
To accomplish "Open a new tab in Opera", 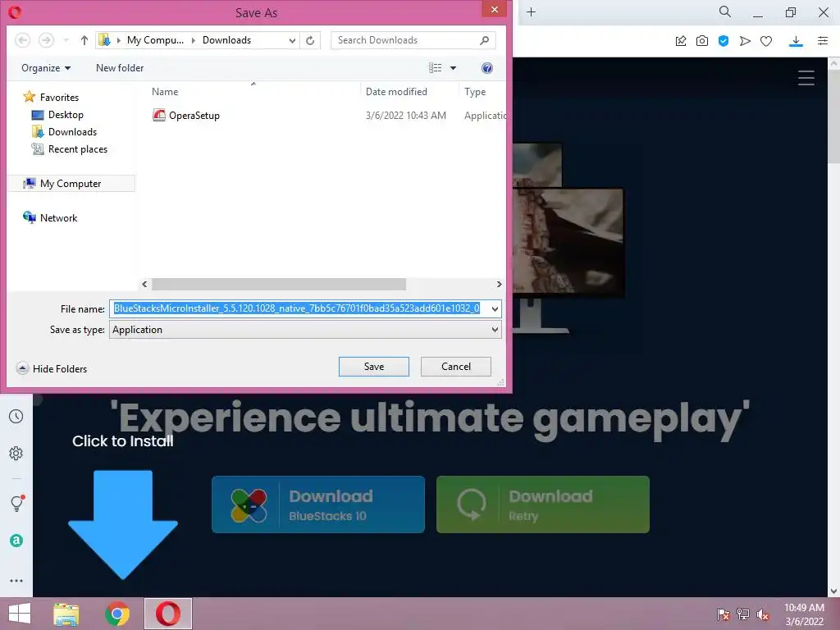I will click(531, 11).
